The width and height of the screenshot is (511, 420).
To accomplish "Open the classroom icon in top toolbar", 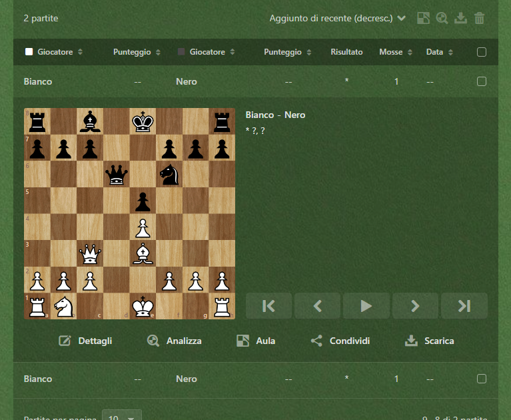I will click(x=423, y=18).
